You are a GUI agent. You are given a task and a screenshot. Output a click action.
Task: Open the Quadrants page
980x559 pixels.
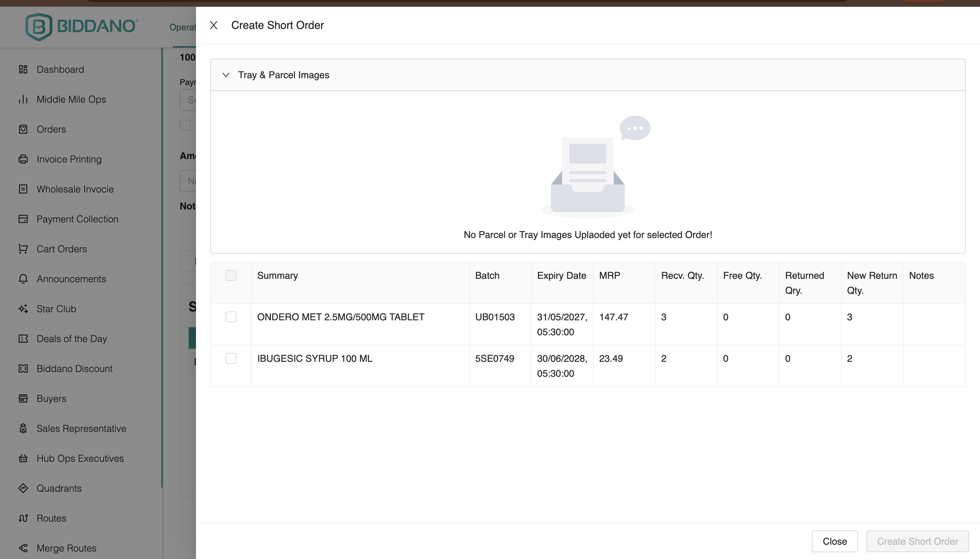click(59, 489)
